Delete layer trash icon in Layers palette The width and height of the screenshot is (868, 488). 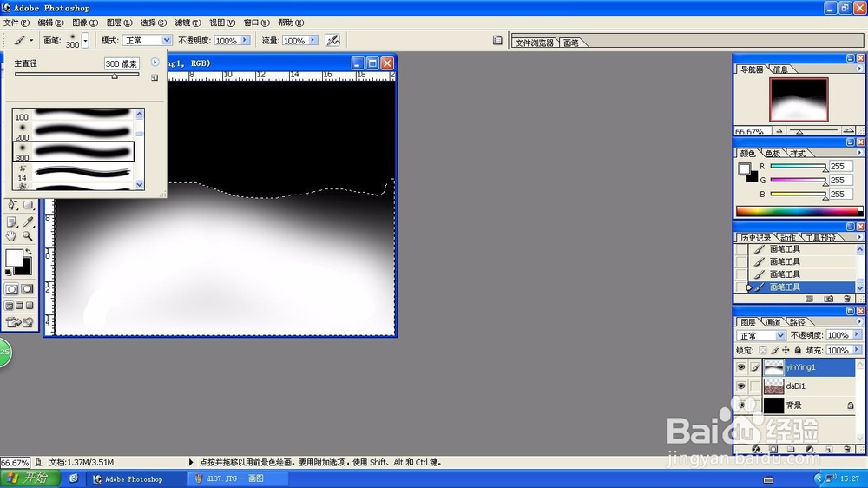coord(847,449)
